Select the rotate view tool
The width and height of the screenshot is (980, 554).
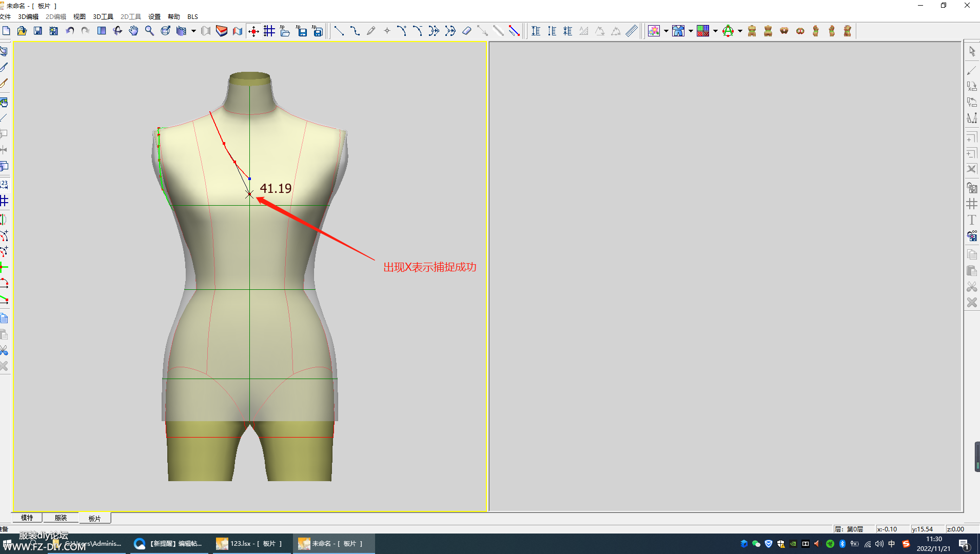[x=117, y=31]
